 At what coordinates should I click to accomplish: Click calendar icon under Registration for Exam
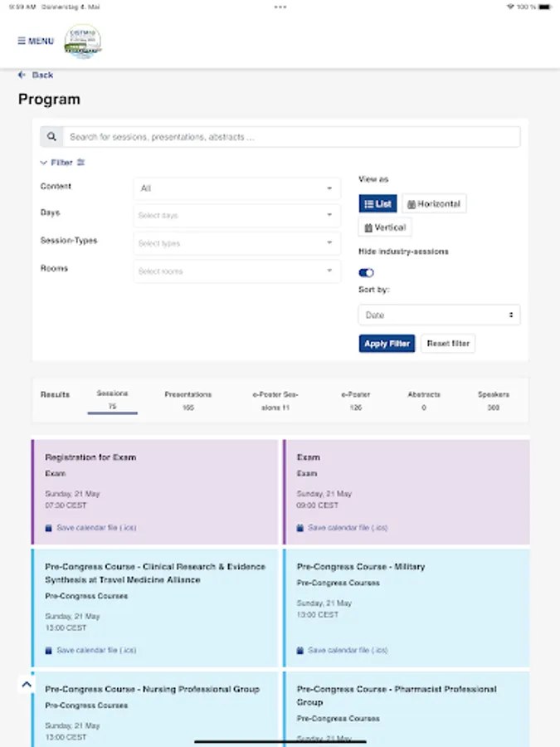pos(48,528)
